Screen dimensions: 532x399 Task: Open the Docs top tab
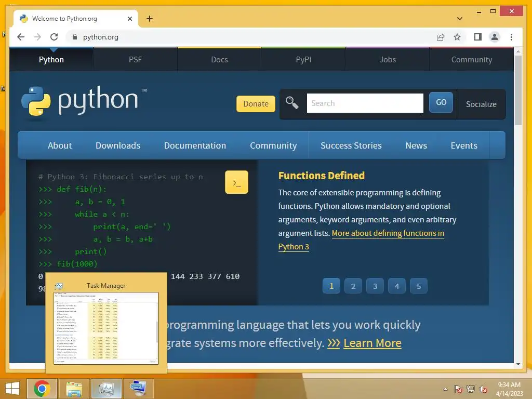[x=220, y=59]
